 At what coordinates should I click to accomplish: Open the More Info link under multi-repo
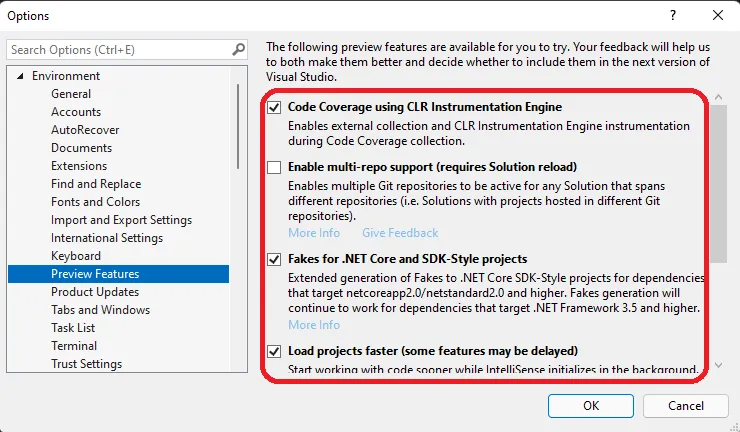pos(314,233)
